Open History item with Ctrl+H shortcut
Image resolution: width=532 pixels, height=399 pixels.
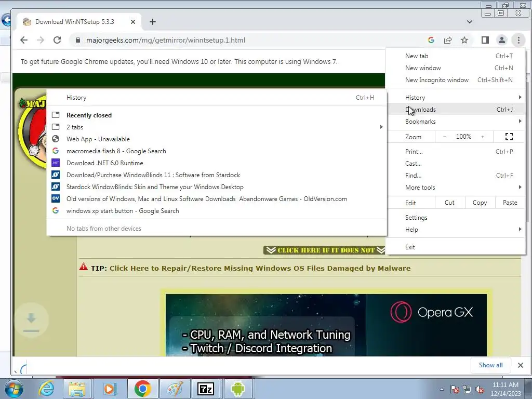click(217, 97)
